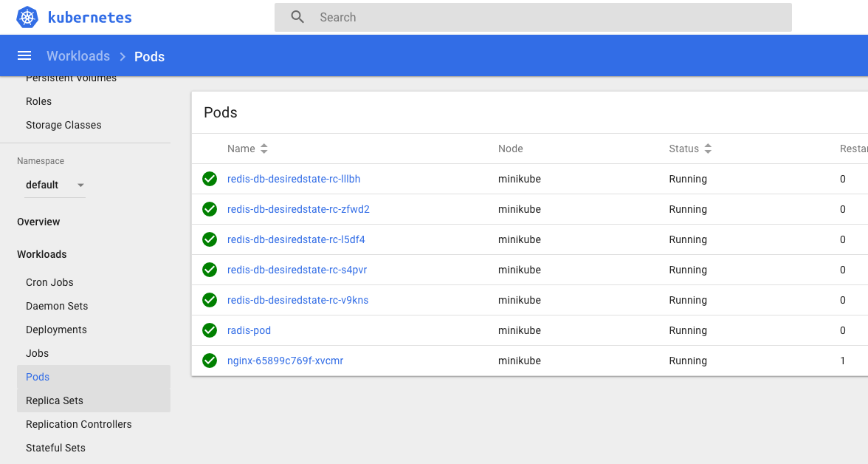
Task: Sort pods by Name column arrows
Action: click(x=264, y=149)
